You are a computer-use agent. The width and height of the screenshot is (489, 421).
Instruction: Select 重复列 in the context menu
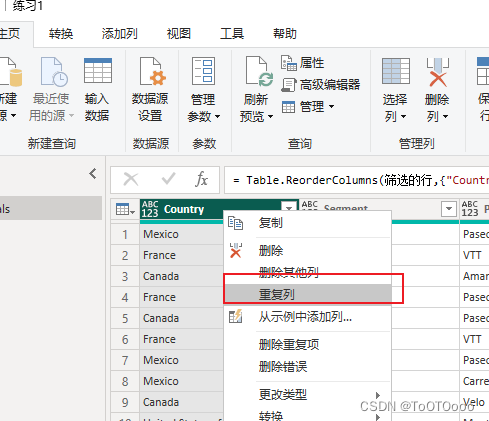[x=307, y=294]
